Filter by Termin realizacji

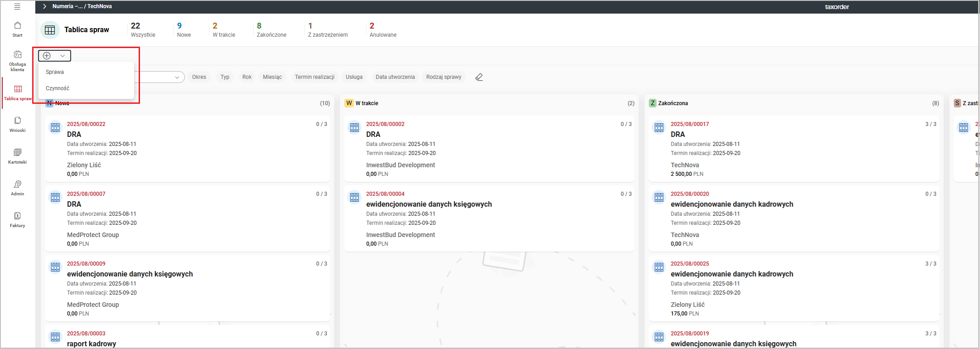314,77
